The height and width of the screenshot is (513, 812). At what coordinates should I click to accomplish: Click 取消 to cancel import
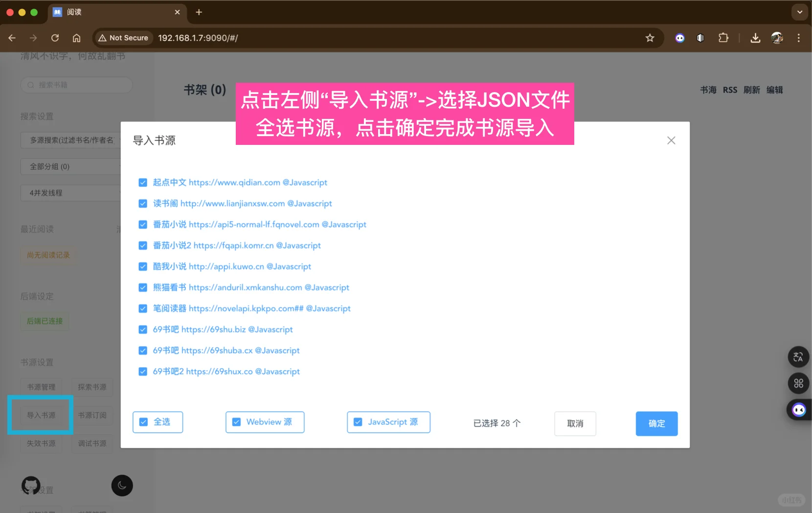[575, 423]
